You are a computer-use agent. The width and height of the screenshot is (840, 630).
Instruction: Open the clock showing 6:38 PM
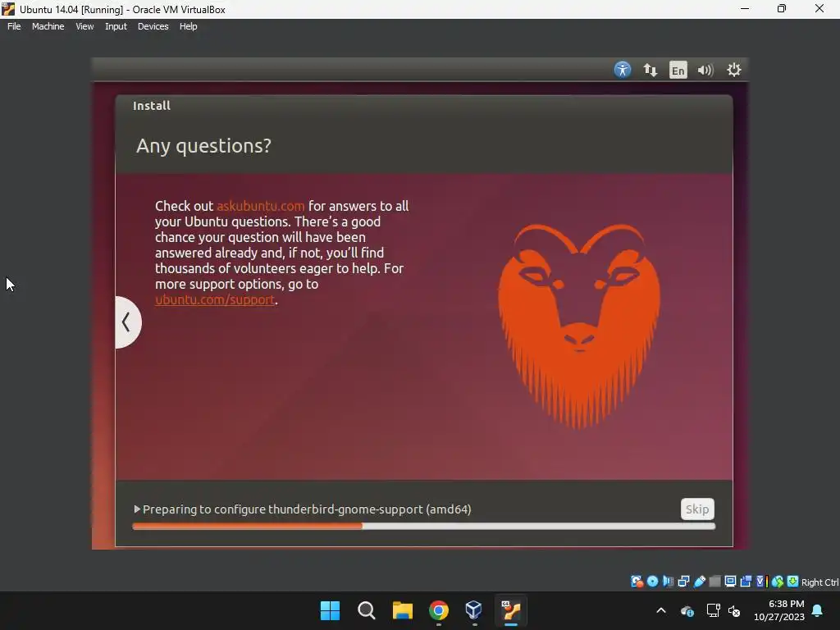click(x=779, y=610)
